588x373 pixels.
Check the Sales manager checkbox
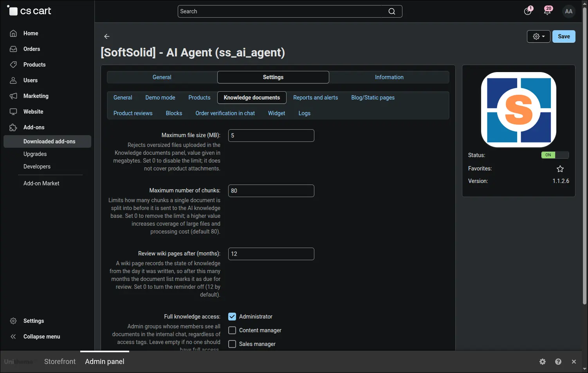[232, 344]
